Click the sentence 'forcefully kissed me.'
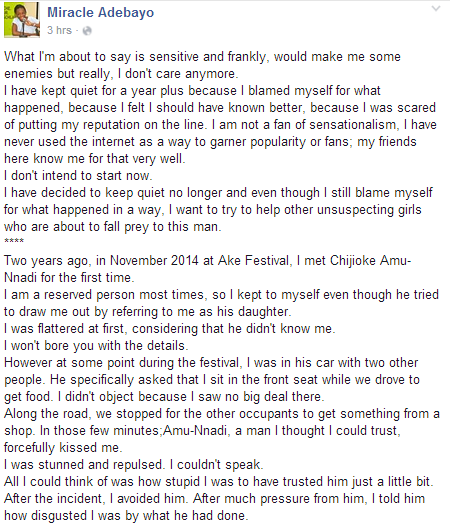450x525 pixels. tap(63, 448)
